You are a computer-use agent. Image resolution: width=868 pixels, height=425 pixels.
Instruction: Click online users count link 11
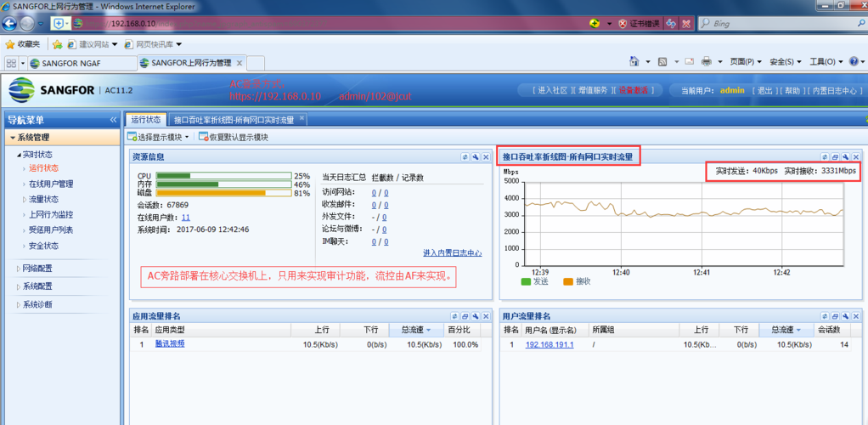tap(185, 218)
